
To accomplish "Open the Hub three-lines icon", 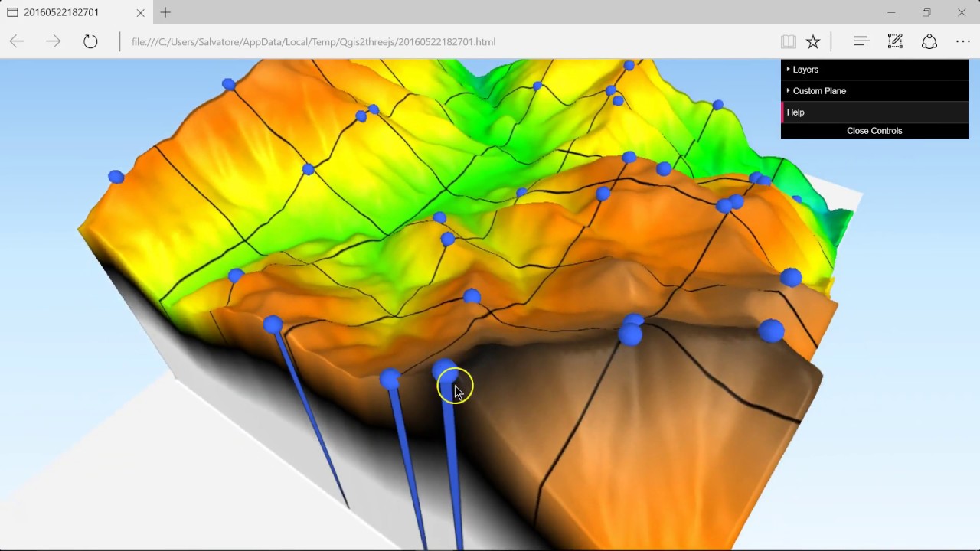I will 861,41.
